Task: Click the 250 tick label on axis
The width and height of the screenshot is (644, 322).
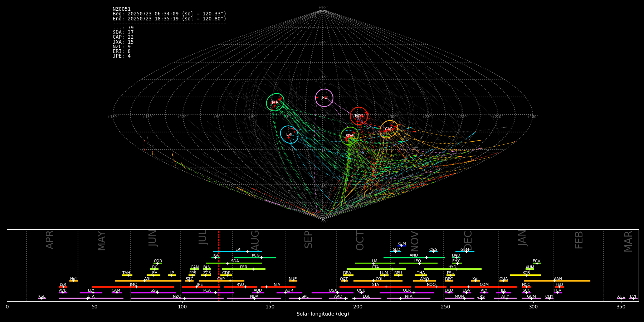Action: coord(445,307)
